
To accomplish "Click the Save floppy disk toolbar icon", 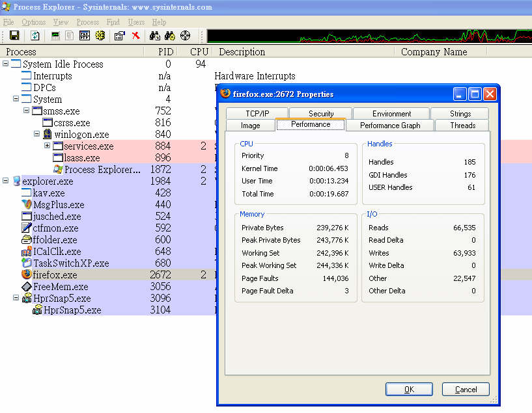I will tap(14, 36).
